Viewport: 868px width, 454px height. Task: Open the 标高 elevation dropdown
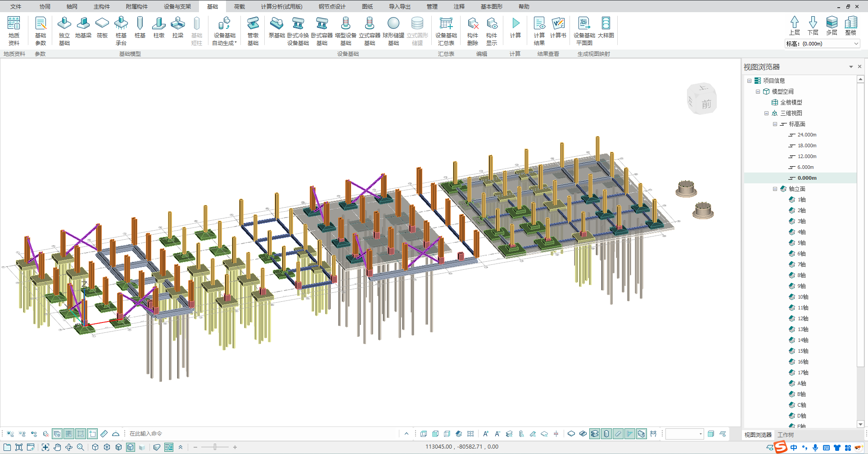(x=856, y=44)
